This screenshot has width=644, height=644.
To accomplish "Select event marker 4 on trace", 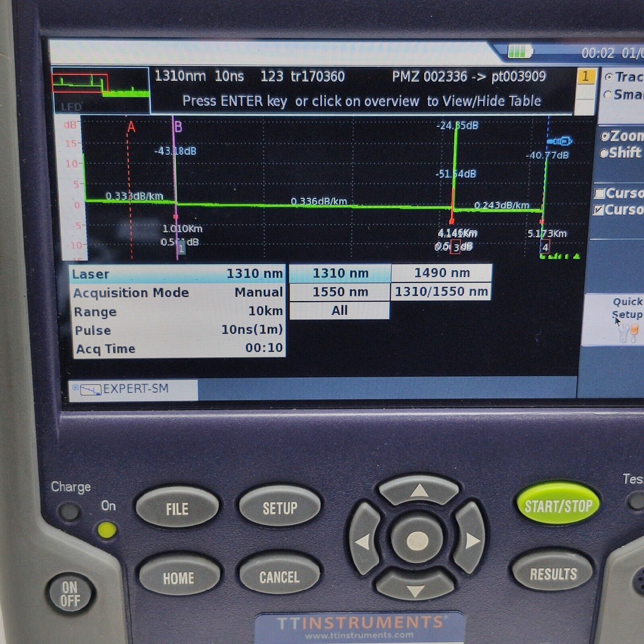I will (x=545, y=247).
